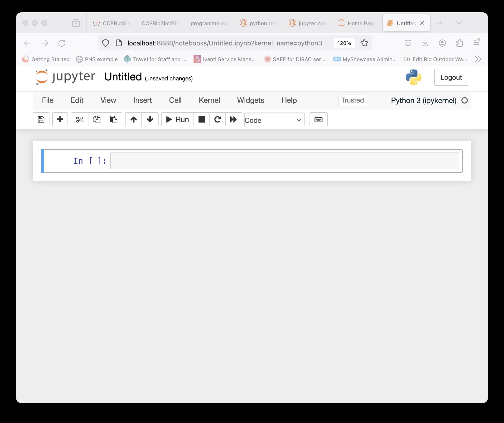Open the Getting Started bookmark
504x423 pixels.
coord(46,59)
